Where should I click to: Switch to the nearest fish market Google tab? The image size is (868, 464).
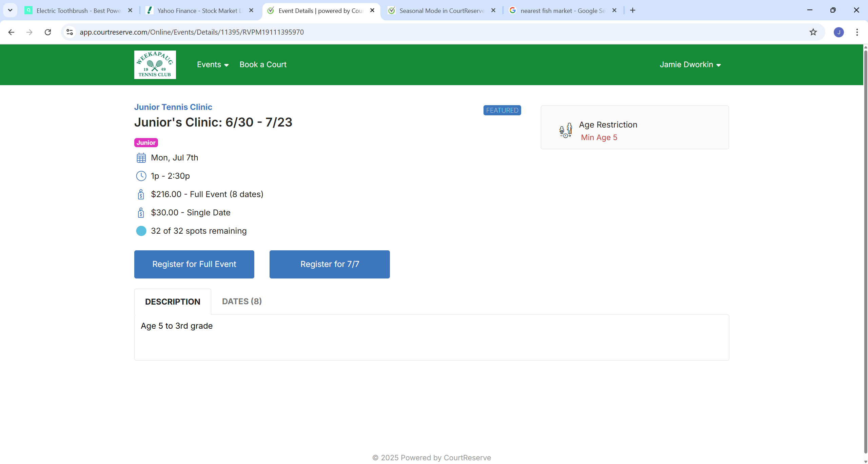(x=563, y=11)
